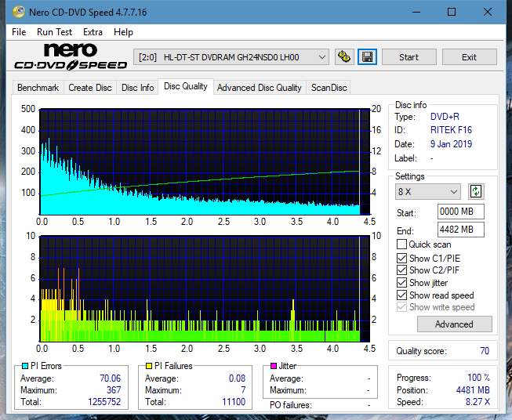The width and height of the screenshot is (512, 420).
Task: Uncheck Show C2/PIF checkbox
Action: tap(401, 270)
